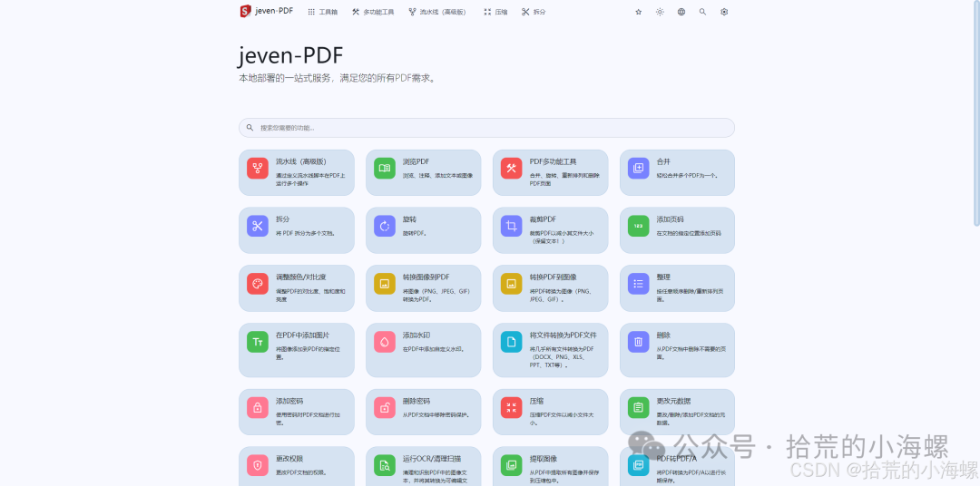
Task: Open the 裁剪PDF crop icon card
Action: coord(511,226)
